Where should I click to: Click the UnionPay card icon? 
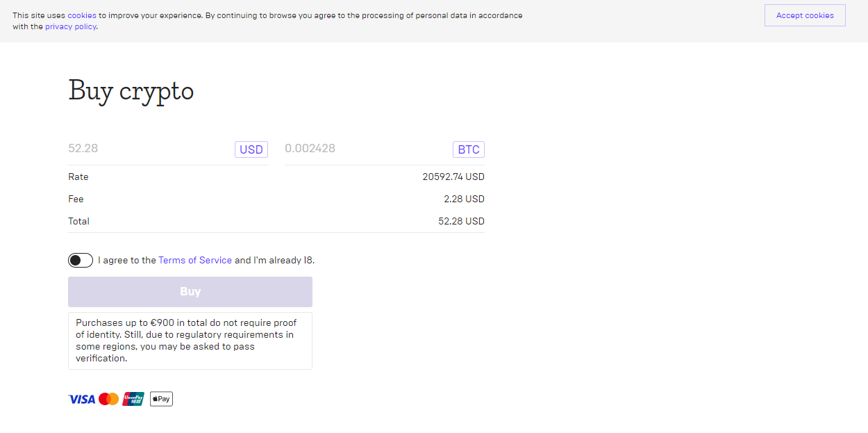tap(133, 399)
